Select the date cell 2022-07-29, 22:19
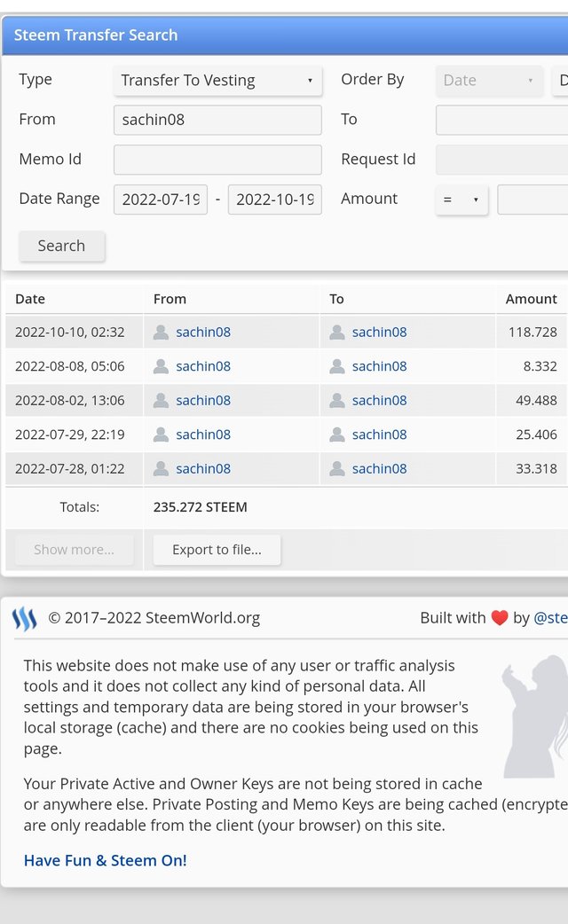568x924 pixels. [70, 435]
